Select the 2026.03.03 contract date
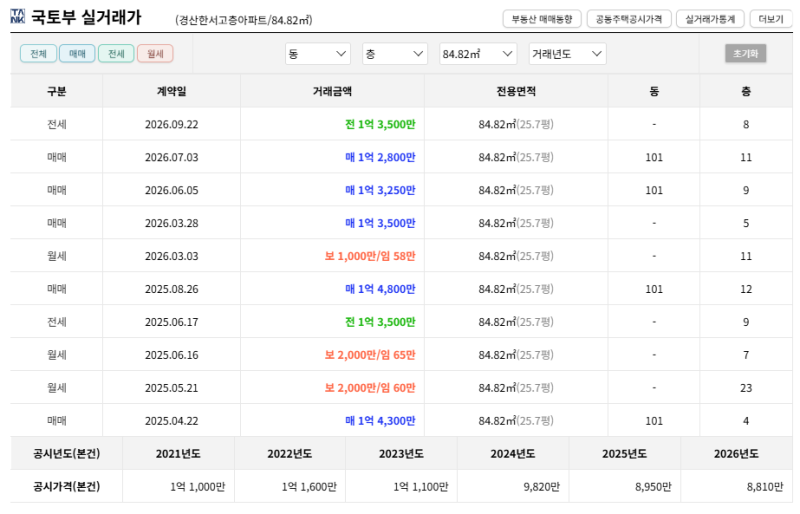 point(171,256)
